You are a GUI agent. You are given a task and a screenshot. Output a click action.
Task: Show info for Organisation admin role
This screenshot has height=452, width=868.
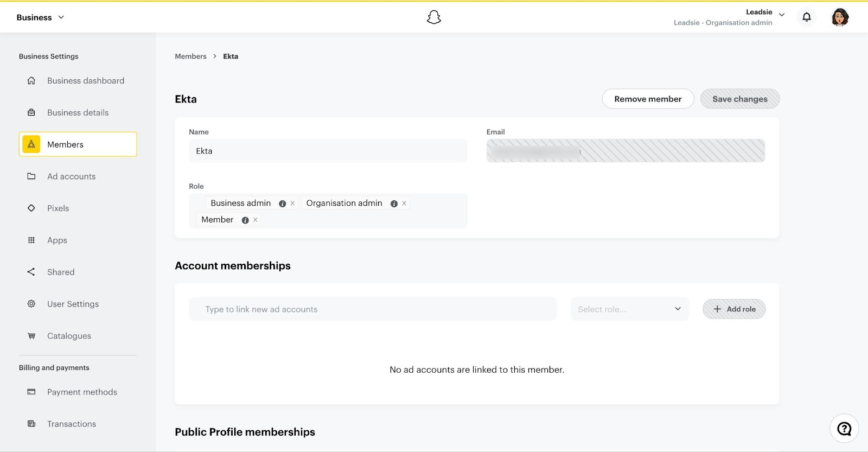click(394, 203)
